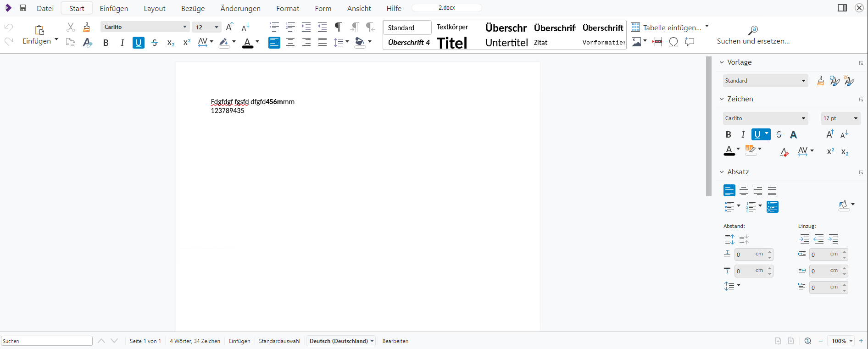This screenshot has width=868, height=349.
Task: Decrease font size in the toolbar
Action: click(x=246, y=27)
